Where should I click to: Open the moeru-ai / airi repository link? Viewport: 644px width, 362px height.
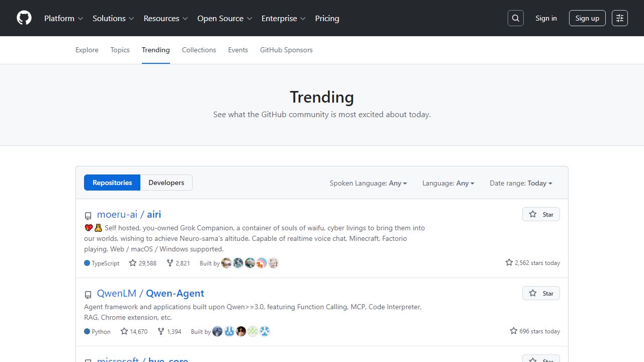129,214
